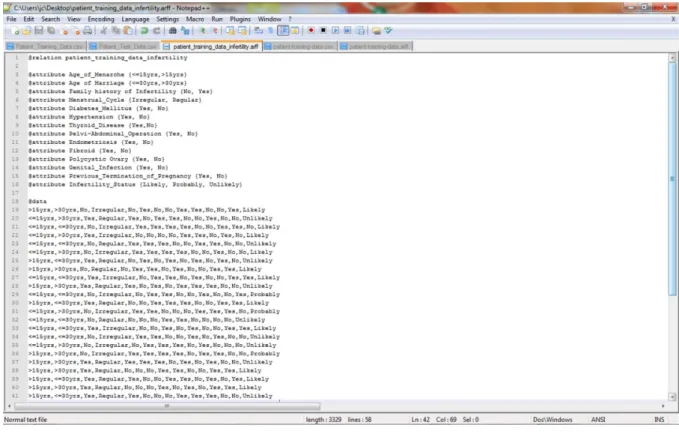Zoom in using the toolbar Zoom In icon
Viewport: 679px width, 437px height.
pyautogui.click(x=202, y=31)
